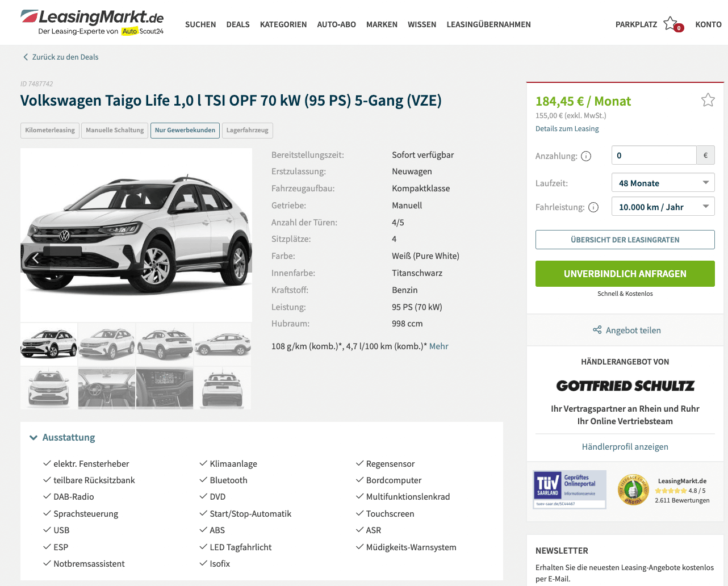Open the TÜV Saarland certification badge
728x586 pixels.
(x=570, y=489)
